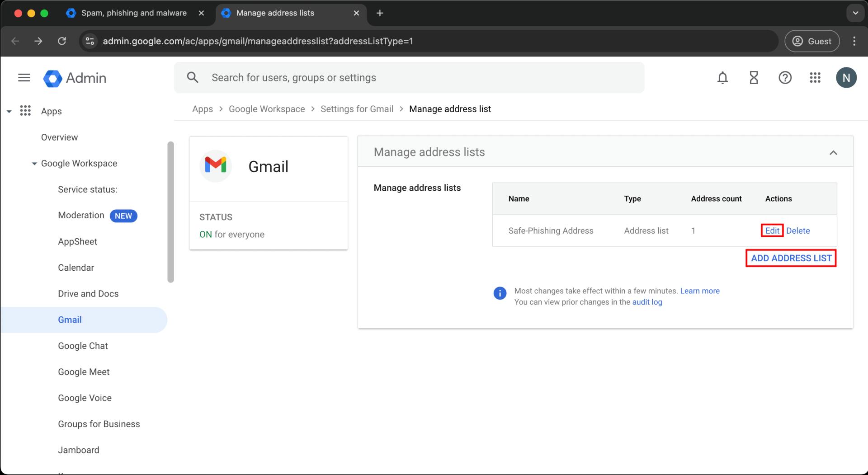This screenshot has width=868, height=475.
Task: Edit the Safe-Phishing Address list
Action: click(772, 230)
